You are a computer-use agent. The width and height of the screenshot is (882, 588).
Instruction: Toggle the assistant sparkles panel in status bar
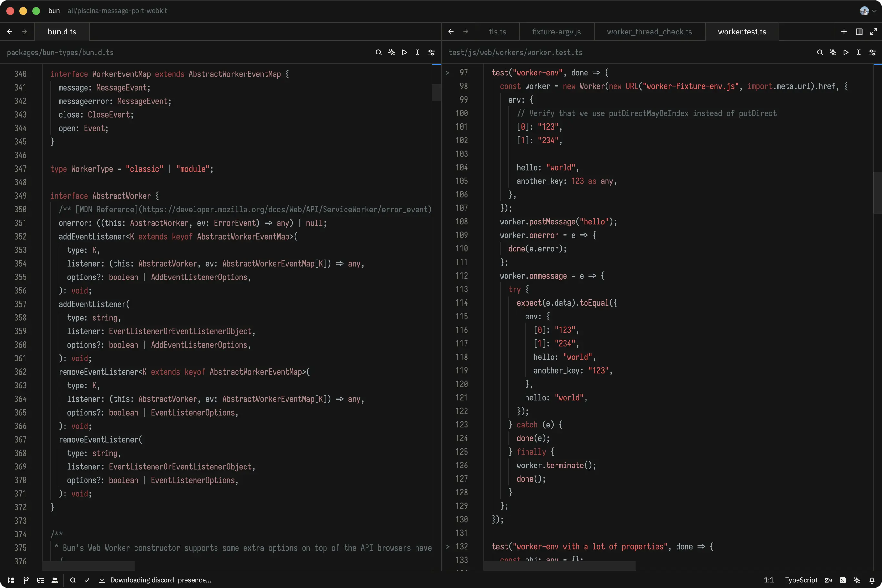857,580
